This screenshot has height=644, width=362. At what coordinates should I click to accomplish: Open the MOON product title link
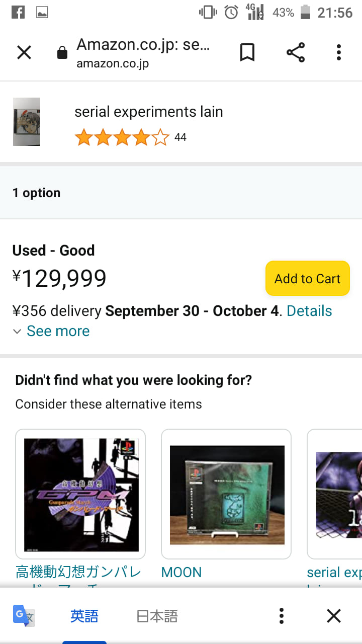point(182,573)
